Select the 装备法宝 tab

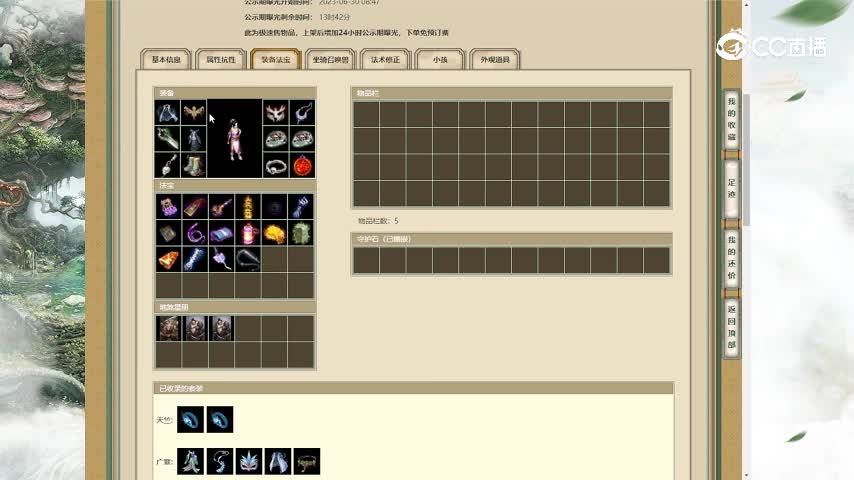(276, 59)
